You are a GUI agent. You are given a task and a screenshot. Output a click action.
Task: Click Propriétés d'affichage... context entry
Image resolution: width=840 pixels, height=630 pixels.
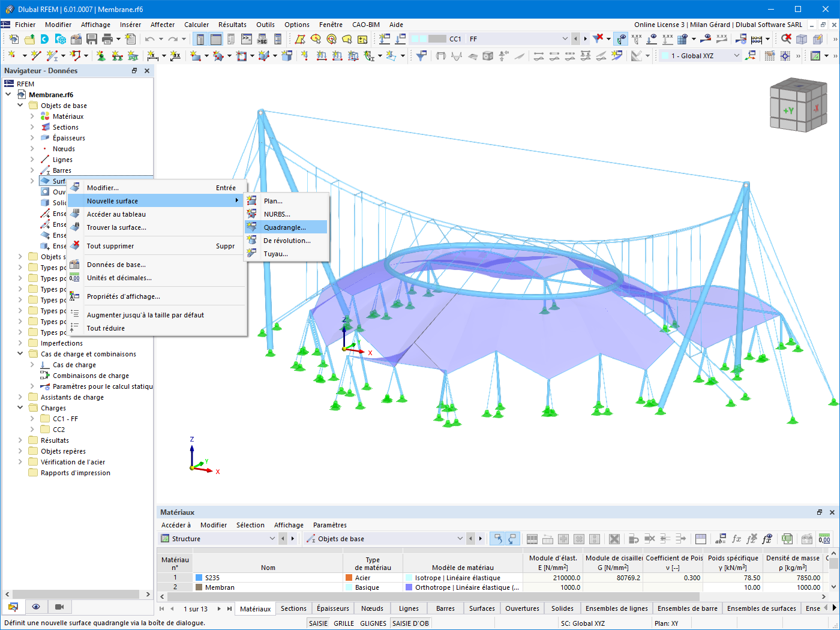157,296
